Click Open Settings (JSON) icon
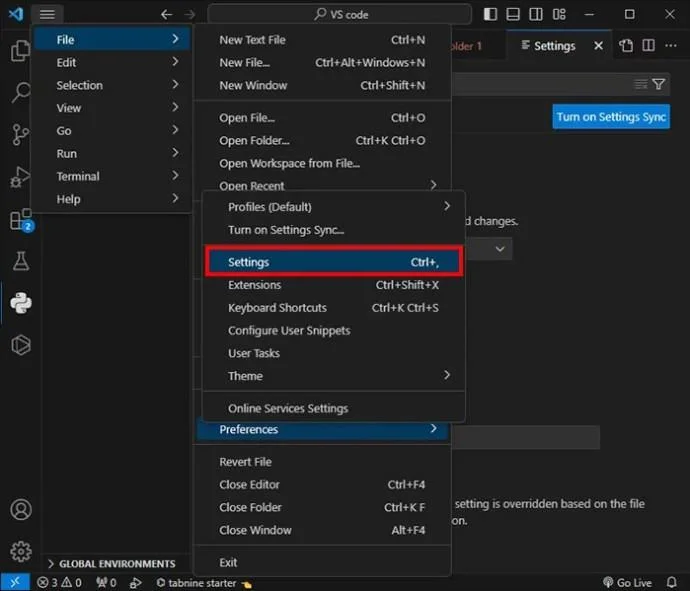The height and width of the screenshot is (591, 690). 626,45
